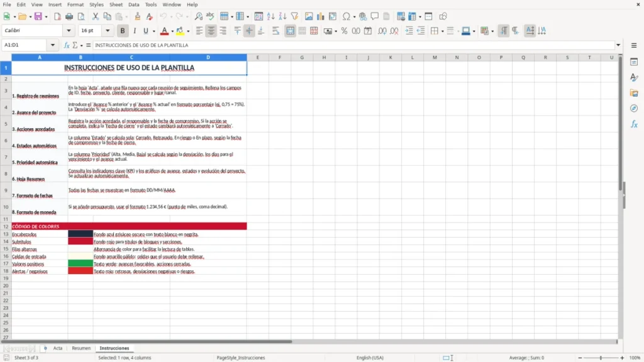Open the Sidebar Functions fx icon
Image resolution: width=644 pixels, height=362 pixels.
point(634,124)
